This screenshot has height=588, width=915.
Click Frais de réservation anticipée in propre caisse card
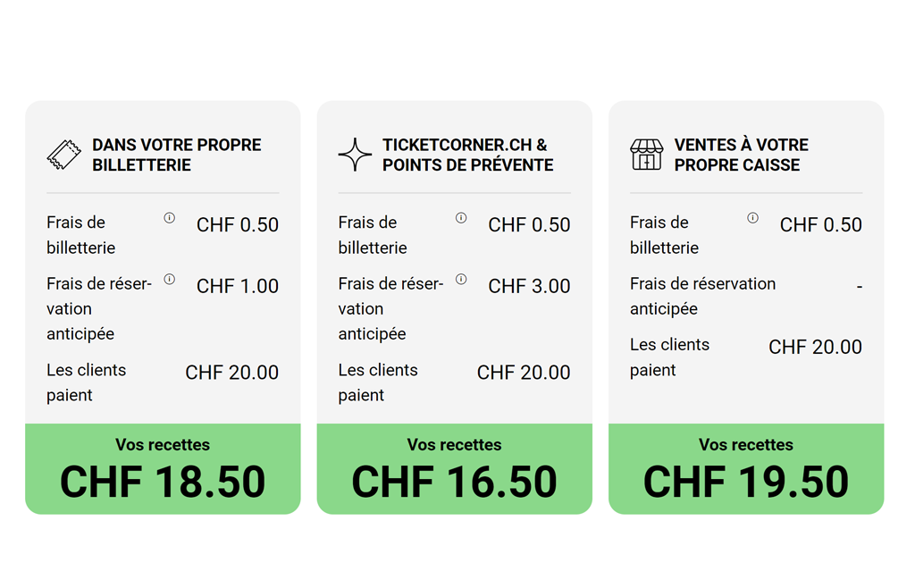click(702, 296)
